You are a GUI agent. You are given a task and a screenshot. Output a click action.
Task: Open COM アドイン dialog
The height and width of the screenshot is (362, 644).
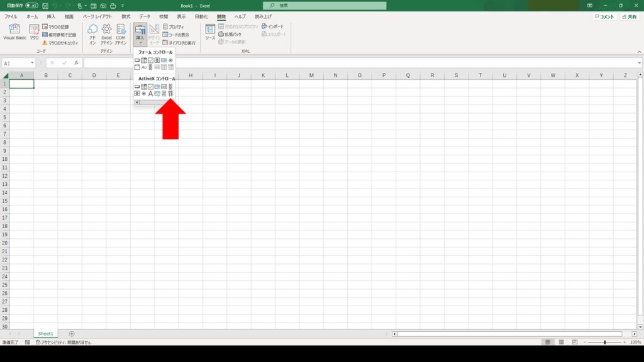coord(121,34)
